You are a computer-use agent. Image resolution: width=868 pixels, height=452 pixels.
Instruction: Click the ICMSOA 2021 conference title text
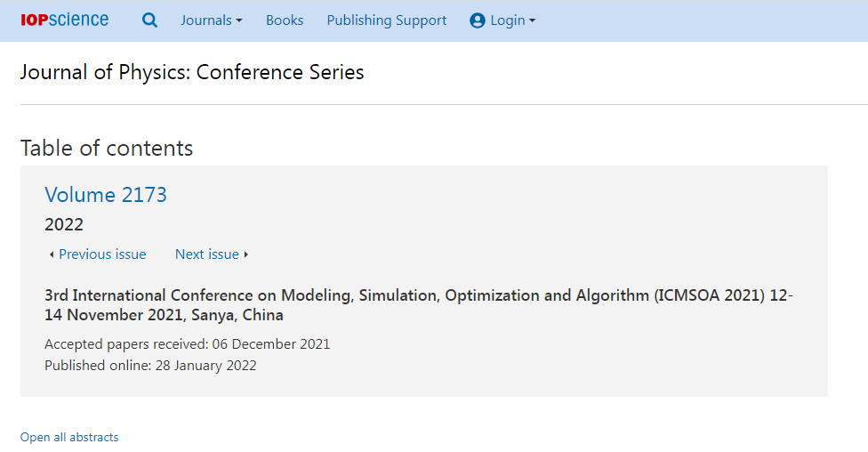pos(419,304)
